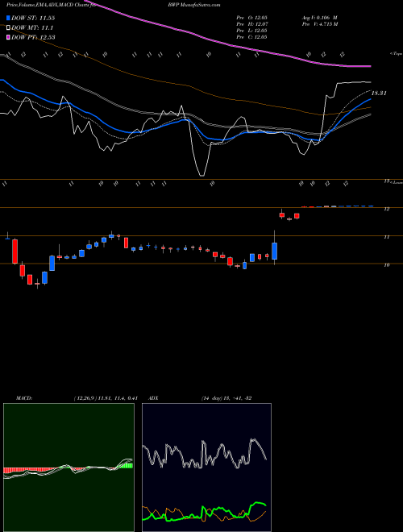Click the 'MACD:' panel heading
Image resolution: width=403 pixels, height=532 pixels.
24,398
